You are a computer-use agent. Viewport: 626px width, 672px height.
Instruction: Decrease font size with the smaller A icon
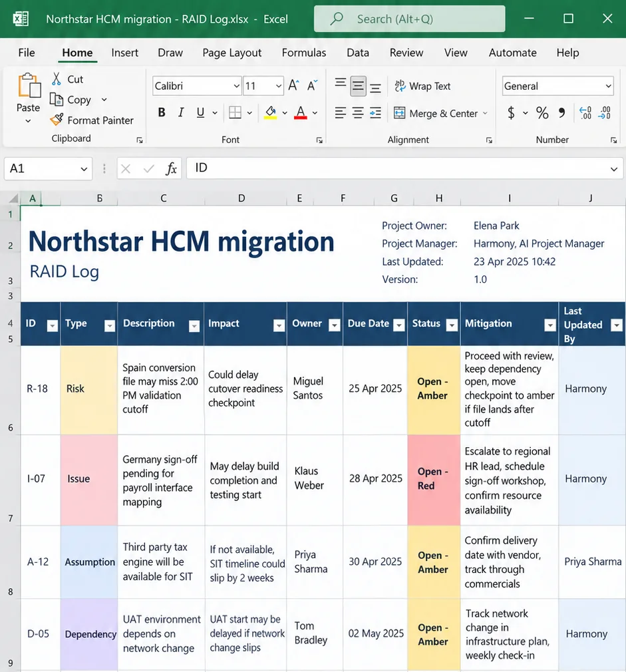coord(313,85)
